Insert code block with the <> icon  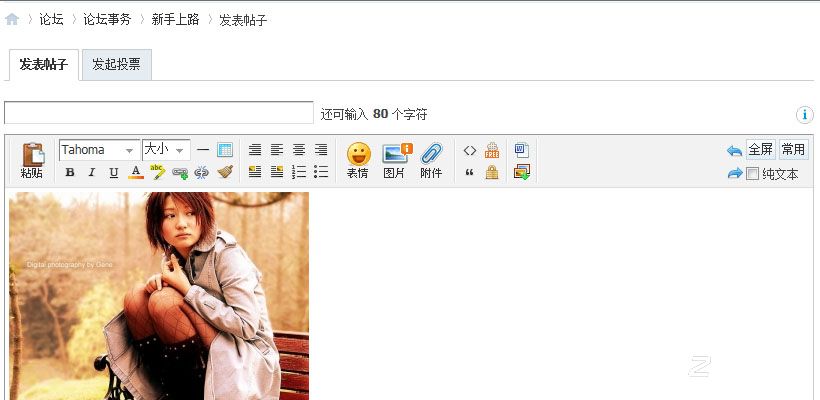[470, 151]
